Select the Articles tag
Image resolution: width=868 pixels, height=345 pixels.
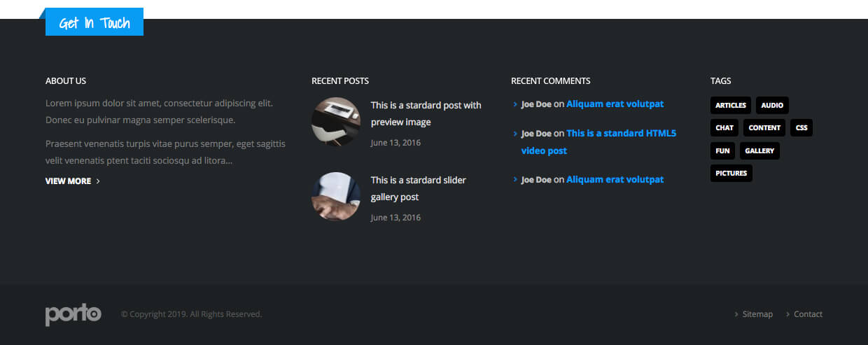point(731,106)
